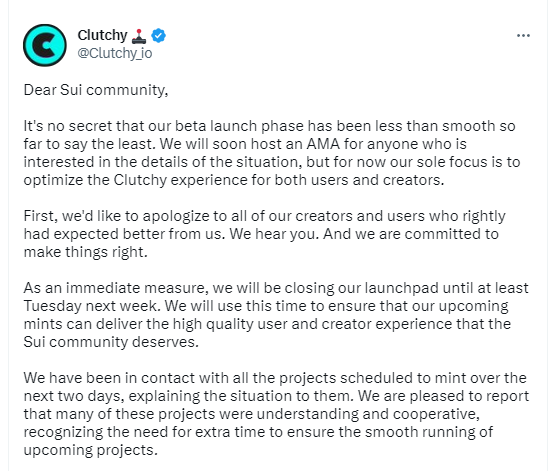Click the final line "upcoming projects."
555x471 pixels.
91,450
